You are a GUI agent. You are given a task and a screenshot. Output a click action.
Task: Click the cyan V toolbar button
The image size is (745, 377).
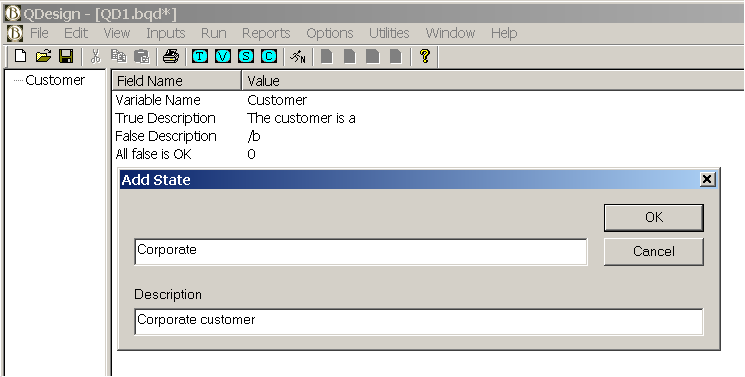point(223,57)
